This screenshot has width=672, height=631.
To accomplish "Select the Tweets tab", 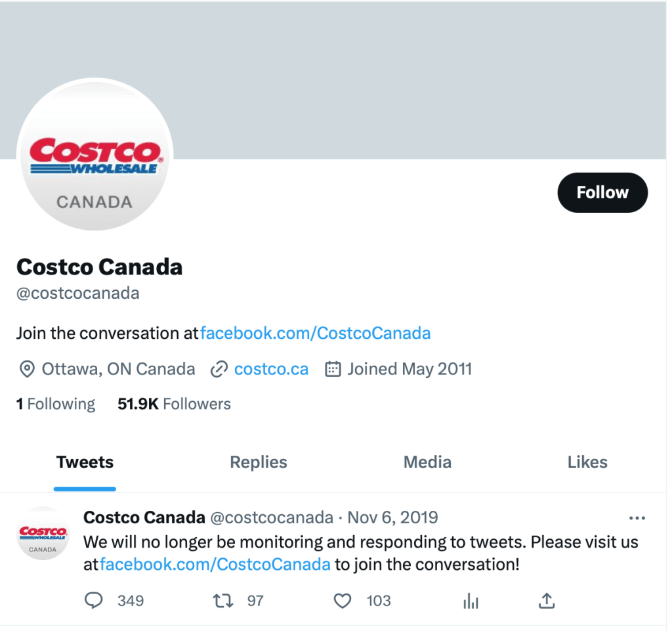I will tap(85, 462).
